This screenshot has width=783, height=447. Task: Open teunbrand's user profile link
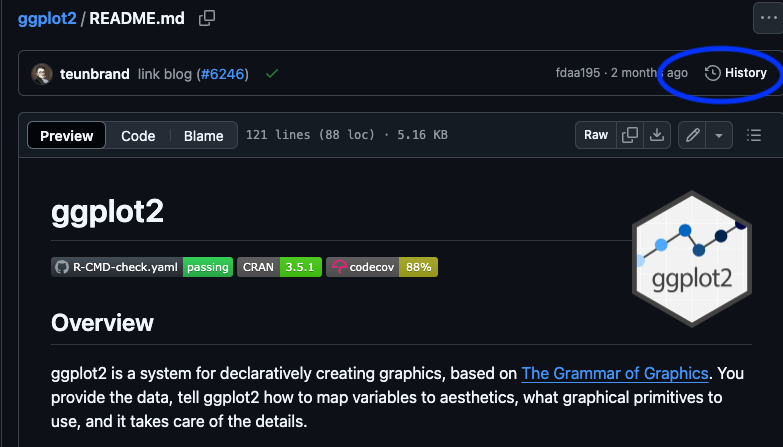[x=94, y=74]
